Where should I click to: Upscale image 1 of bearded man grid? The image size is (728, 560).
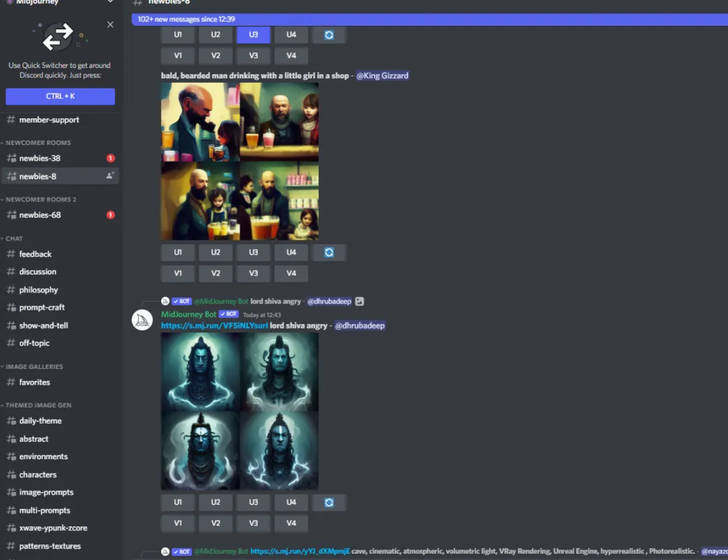tap(178, 253)
